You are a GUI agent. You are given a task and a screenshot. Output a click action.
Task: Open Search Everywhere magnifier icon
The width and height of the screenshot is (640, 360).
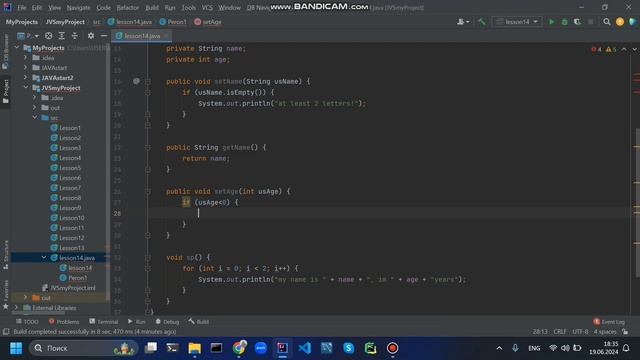pos(607,22)
